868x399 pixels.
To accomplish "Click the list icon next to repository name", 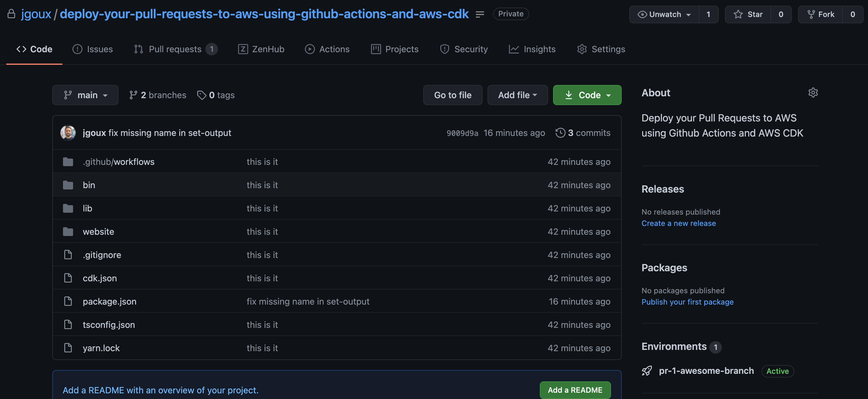I will pyautogui.click(x=480, y=14).
